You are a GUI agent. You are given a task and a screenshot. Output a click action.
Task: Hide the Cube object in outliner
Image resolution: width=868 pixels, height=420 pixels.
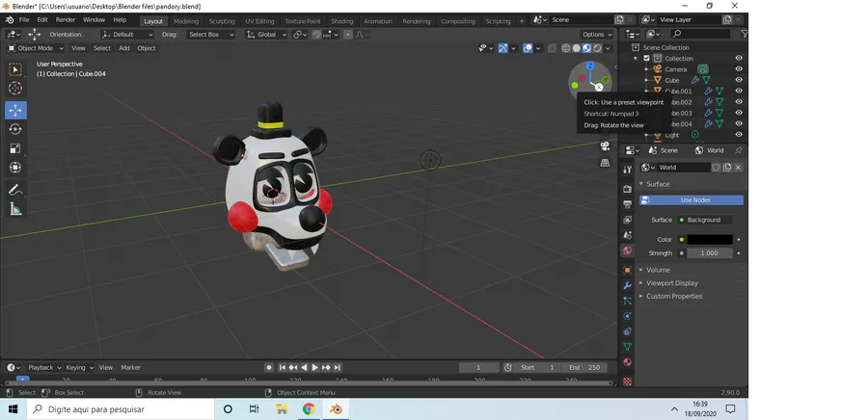coord(739,80)
